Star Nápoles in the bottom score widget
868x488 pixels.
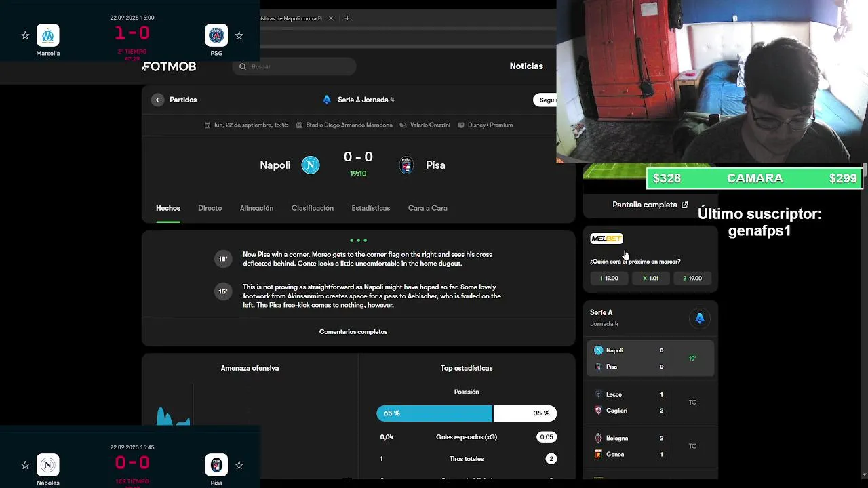(25, 465)
